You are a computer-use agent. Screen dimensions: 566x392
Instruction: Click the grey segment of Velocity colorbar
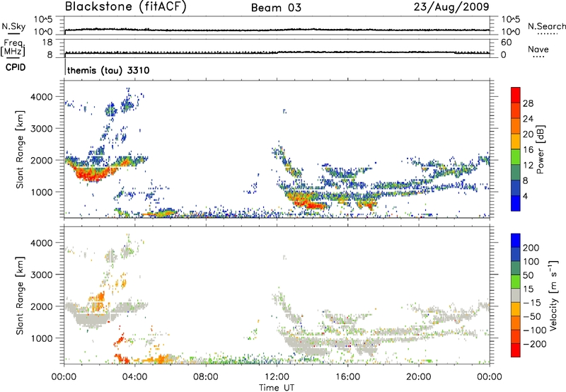[516, 295]
